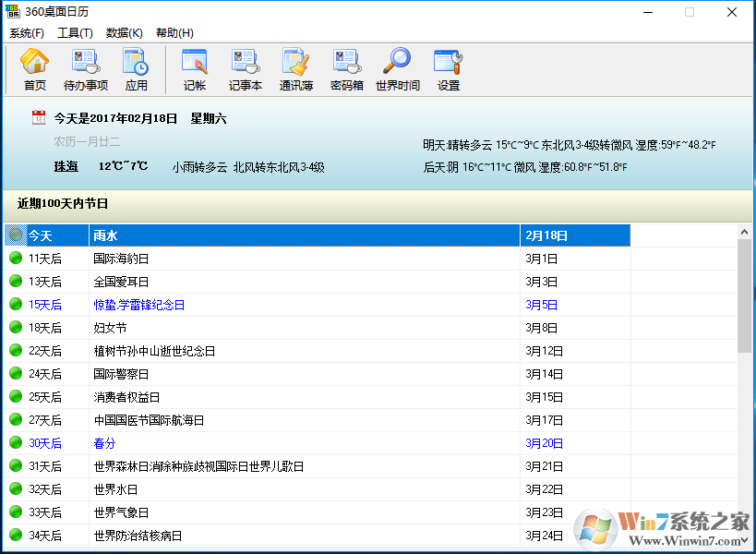Open the 工具(T) menu
The image size is (756, 554).
(75, 33)
